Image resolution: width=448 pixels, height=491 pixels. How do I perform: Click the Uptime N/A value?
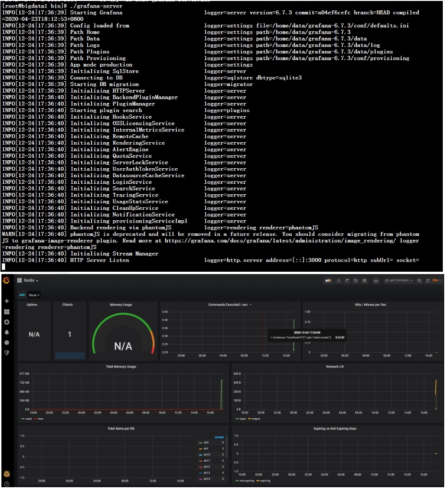[34, 335]
